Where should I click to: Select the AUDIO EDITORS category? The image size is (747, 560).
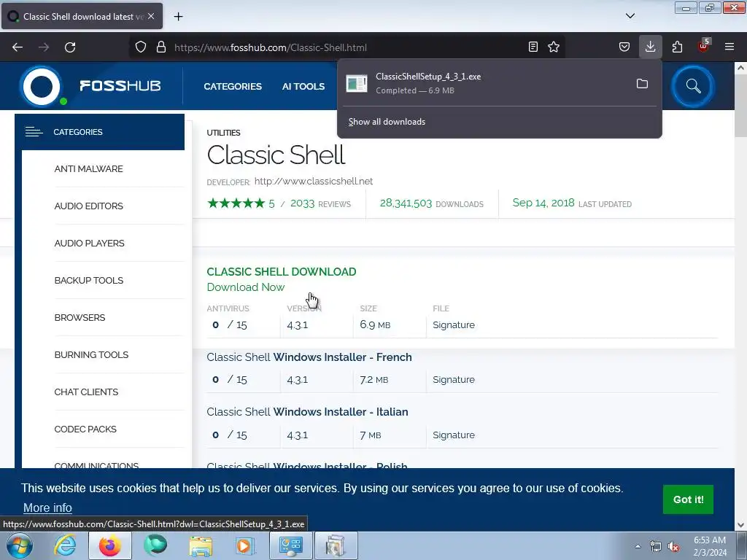88,206
